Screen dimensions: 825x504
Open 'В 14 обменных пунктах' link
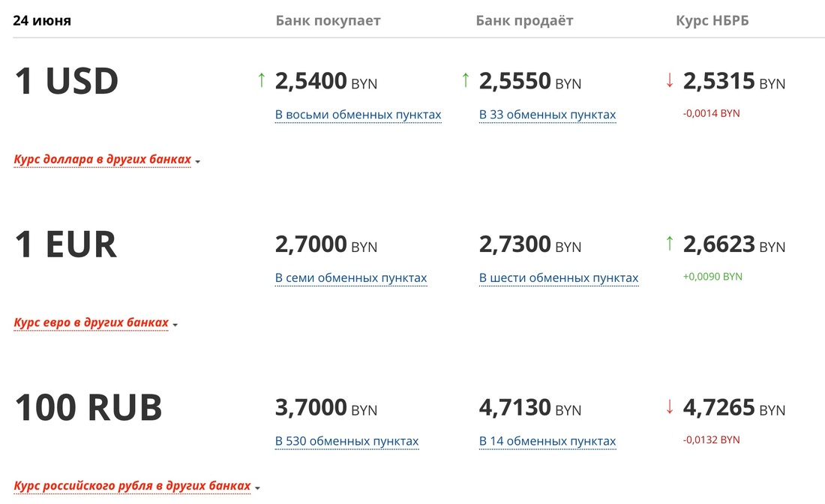point(547,441)
